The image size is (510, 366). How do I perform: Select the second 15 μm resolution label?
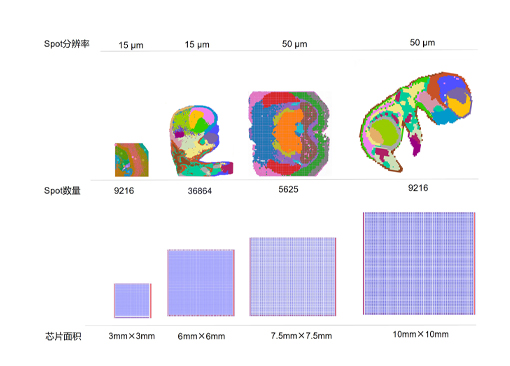pos(197,44)
